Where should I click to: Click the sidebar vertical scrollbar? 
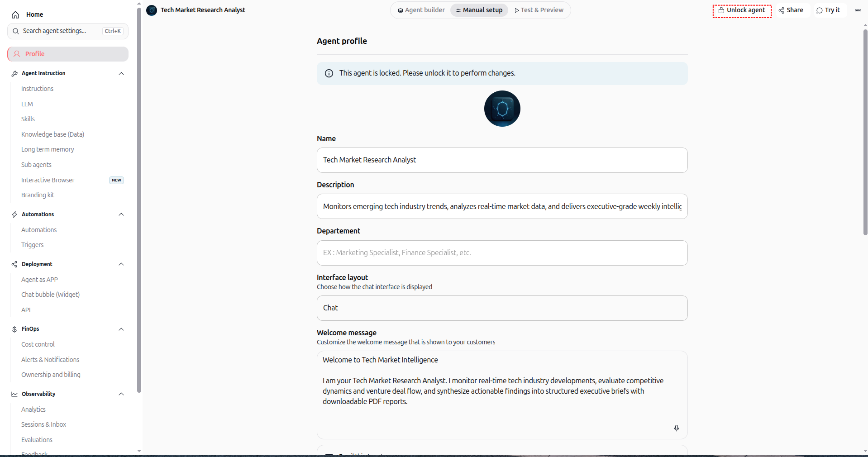(x=139, y=199)
